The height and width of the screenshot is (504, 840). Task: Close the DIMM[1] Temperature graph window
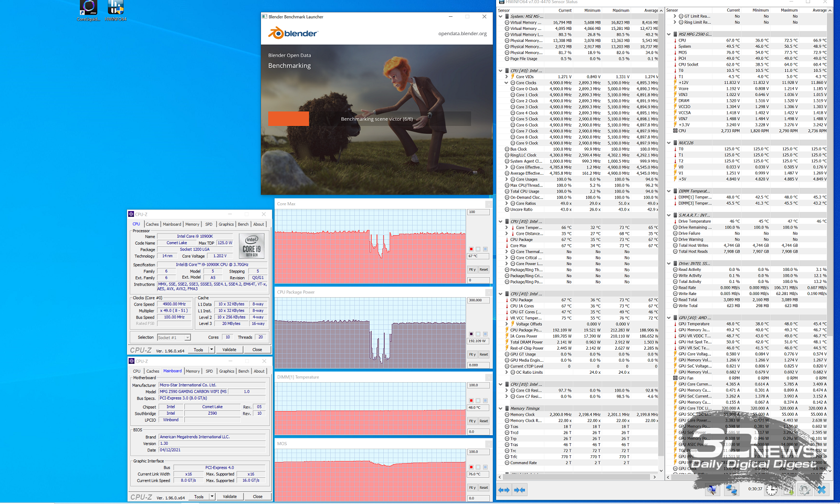[x=489, y=377]
